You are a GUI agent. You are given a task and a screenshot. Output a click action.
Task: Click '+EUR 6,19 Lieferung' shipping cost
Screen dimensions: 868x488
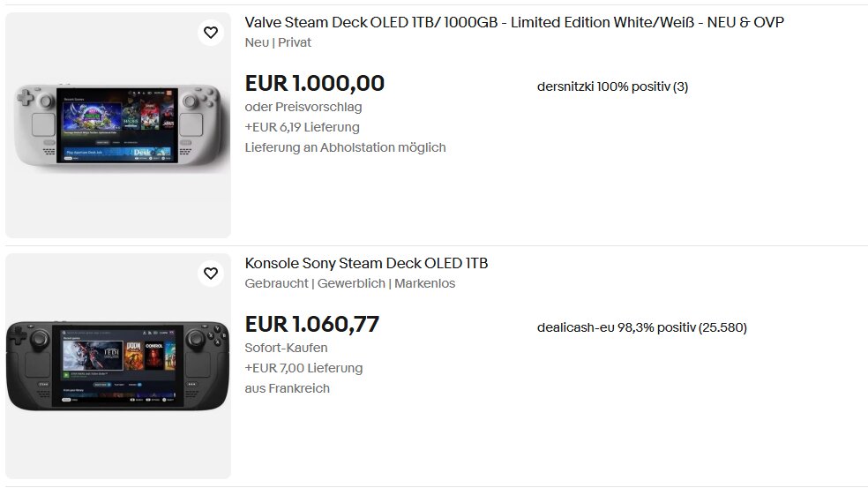[302, 127]
